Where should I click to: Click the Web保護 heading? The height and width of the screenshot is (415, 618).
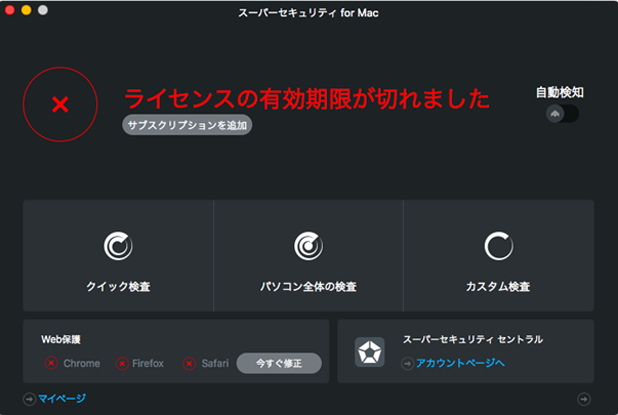[x=61, y=339]
